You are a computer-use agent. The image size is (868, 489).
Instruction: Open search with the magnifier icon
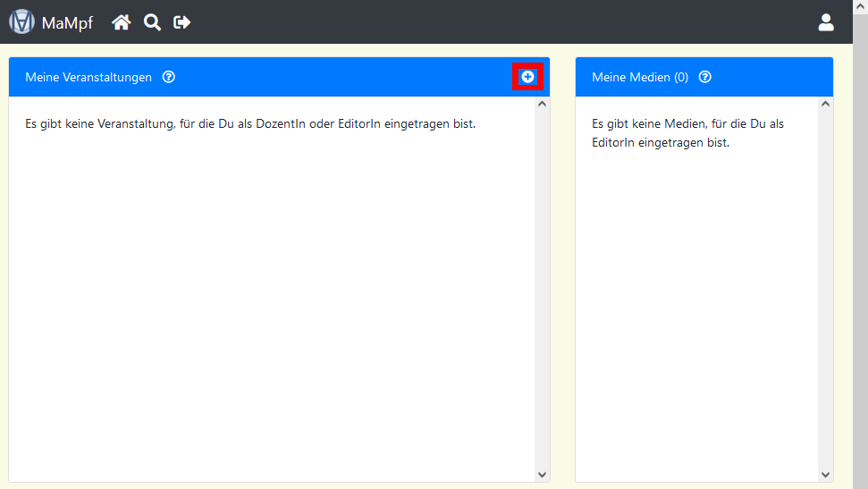coord(153,22)
